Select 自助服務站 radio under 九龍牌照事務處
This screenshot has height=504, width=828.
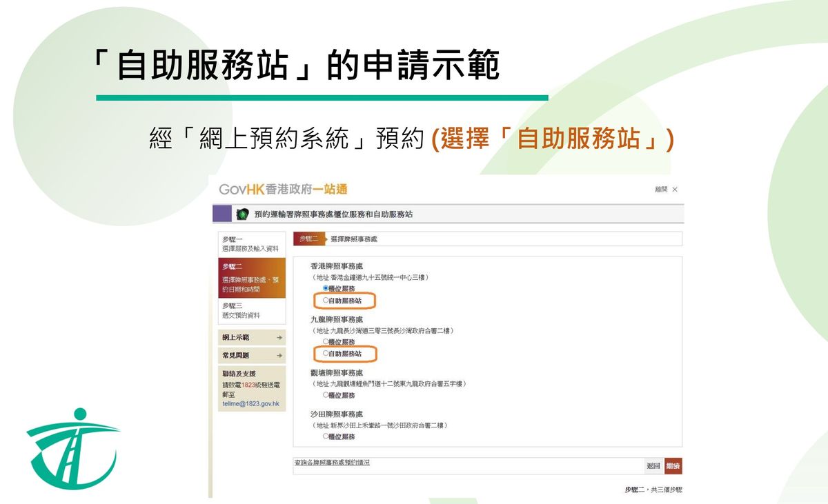coord(326,353)
